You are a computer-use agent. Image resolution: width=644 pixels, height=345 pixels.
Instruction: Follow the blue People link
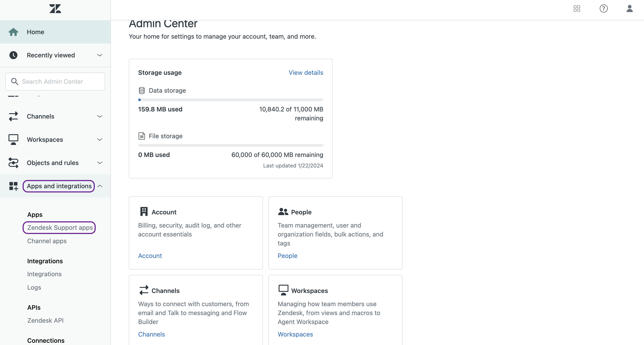pyautogui.click(x=288, y=256)
